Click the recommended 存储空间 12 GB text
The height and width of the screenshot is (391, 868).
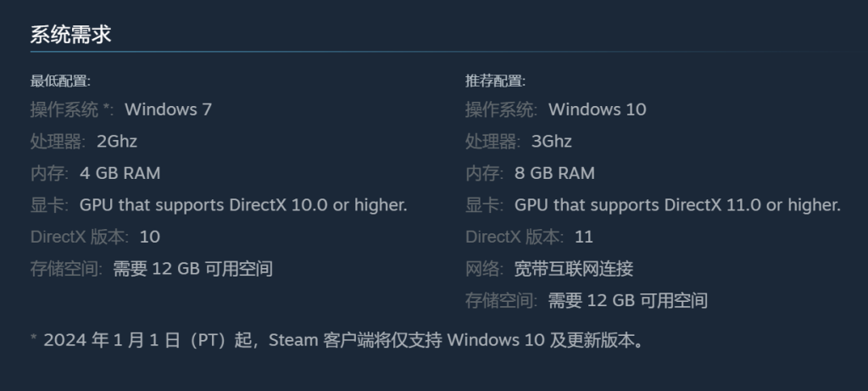pyautogui.click(x=628, y=301)
